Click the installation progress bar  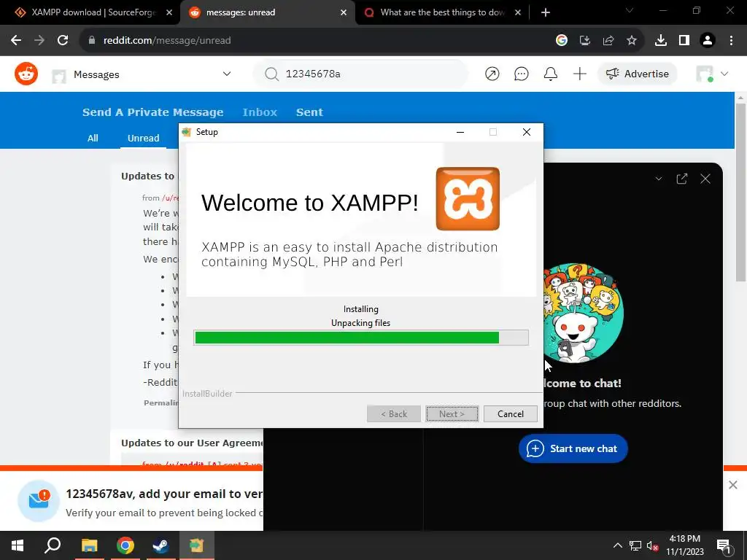click(360, 338)
